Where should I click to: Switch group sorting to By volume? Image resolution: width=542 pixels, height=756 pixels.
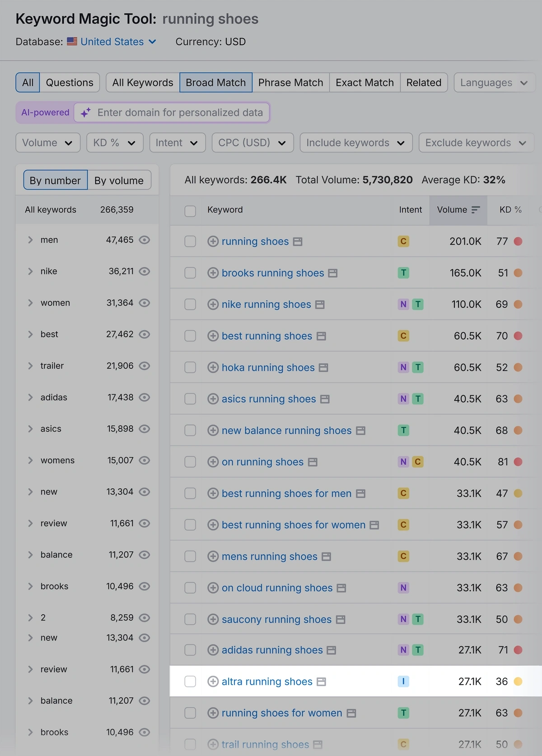[119, 181]
